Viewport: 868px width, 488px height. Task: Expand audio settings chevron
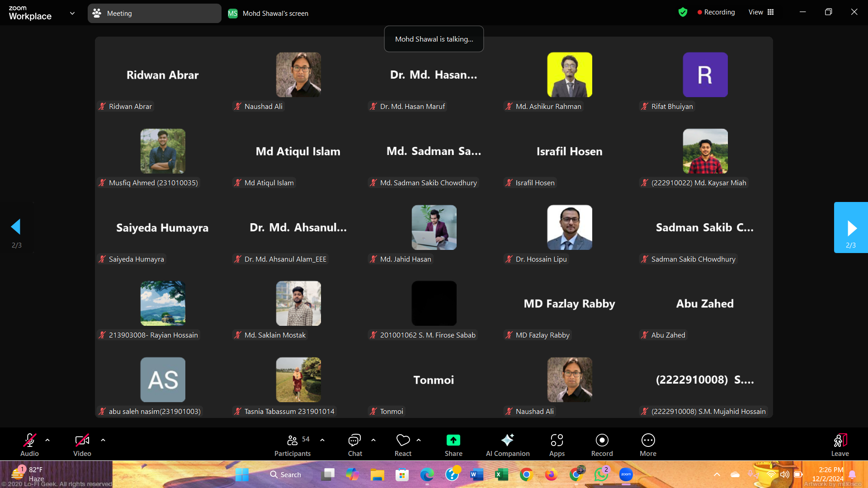47,440
